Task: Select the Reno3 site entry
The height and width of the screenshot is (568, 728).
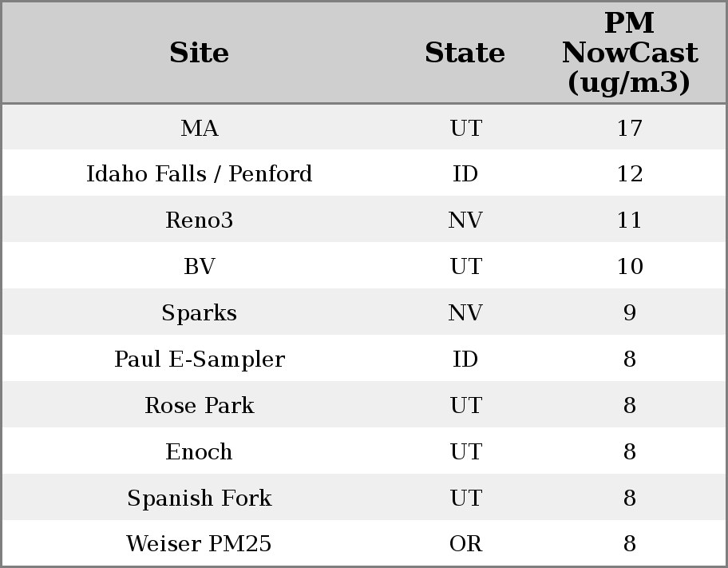Action: pos(199,220)
